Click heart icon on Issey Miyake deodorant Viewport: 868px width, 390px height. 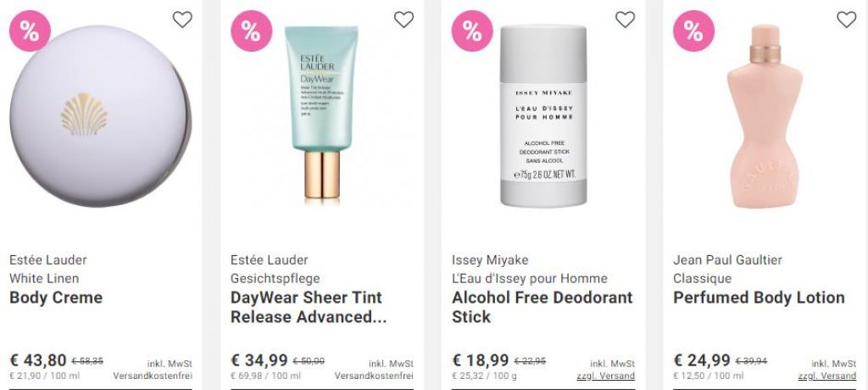tap(625, 19)
